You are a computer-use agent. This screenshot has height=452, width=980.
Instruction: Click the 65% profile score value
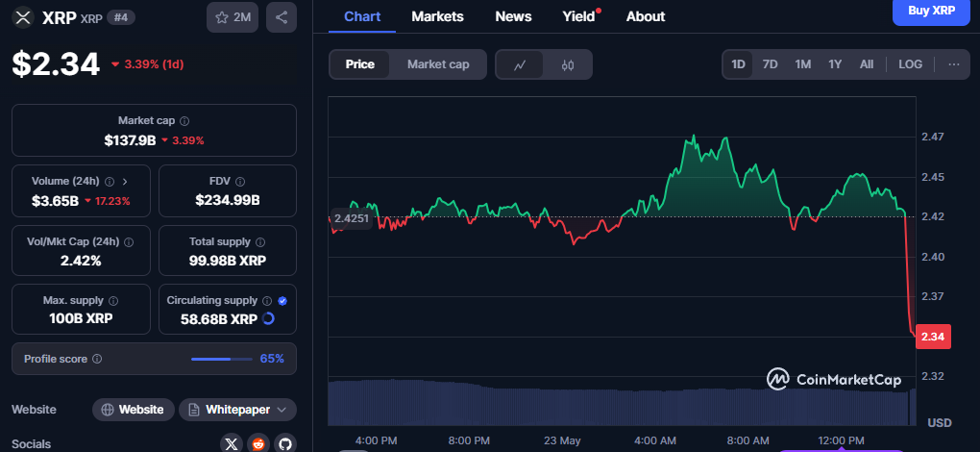point(272,359)
